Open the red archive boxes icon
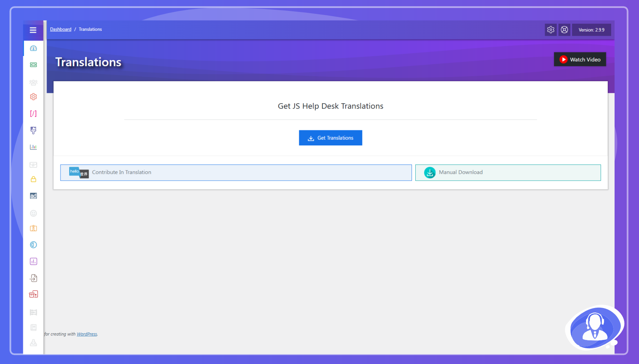The height and width of the screenshot is (364, 639). coord(33,294)
